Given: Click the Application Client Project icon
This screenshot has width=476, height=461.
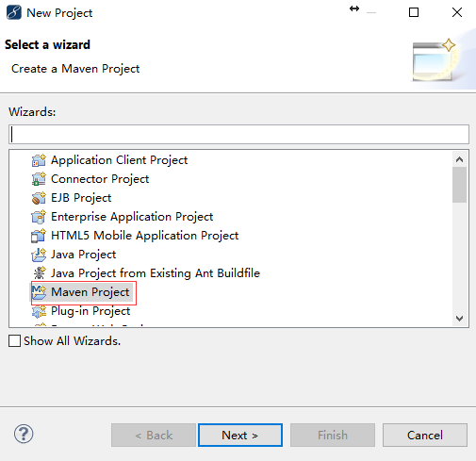Looking at the screenshot, I should pos(39,160).
